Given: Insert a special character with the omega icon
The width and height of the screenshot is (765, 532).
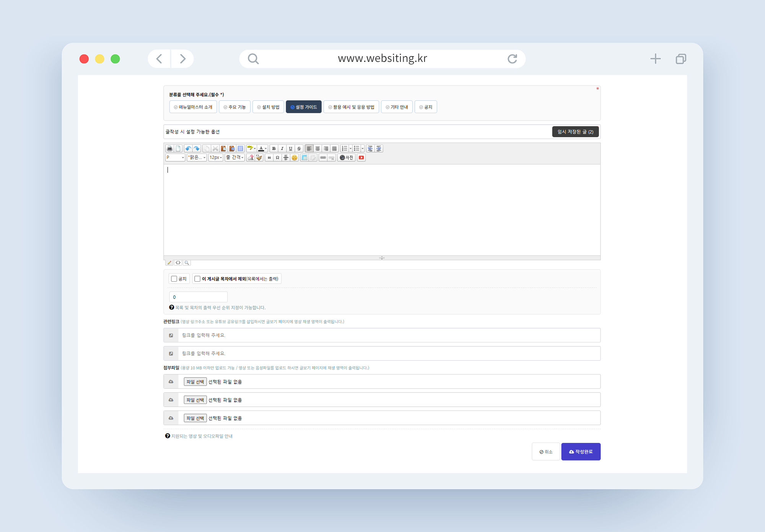Looking at the screenshot, I should click(x=277, y=158).
